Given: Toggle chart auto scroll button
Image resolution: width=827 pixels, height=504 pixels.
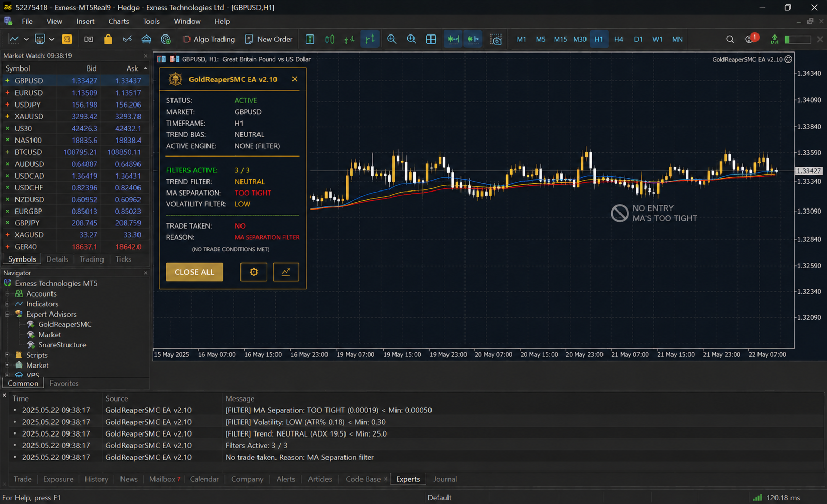Looking at the screenshot, I should tap(453, 39).
